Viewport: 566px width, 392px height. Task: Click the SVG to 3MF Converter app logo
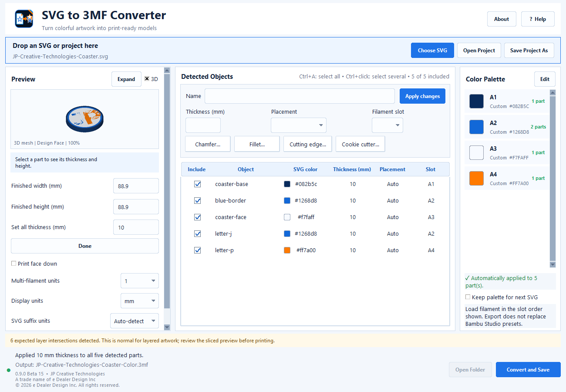(24, 19)
